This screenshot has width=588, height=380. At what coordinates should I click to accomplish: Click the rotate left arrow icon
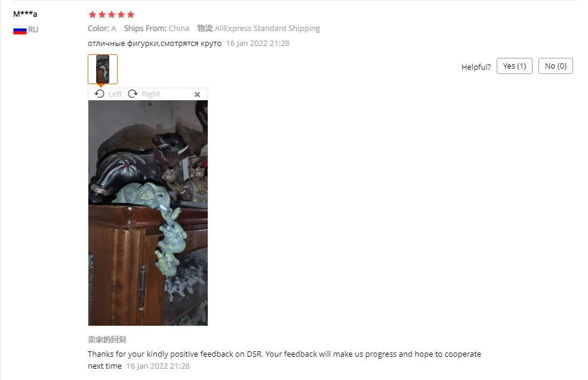pos(99,94)
